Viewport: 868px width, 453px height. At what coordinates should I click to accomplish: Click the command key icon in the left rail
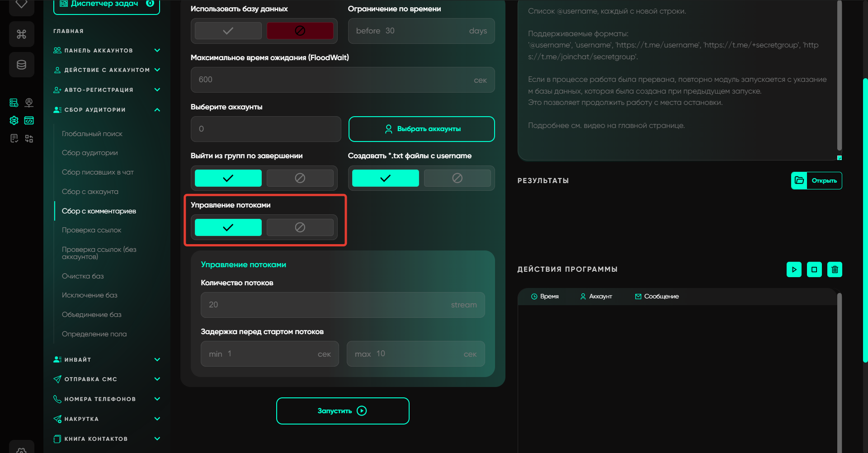pyautogui.click(x=21, y=34)
